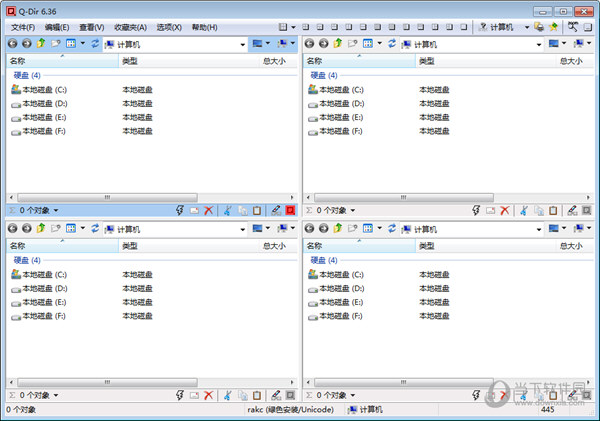Select 本地磁盘 (E:) in bottom-left pane
The image size is (600, 421).
coord(39,302)
